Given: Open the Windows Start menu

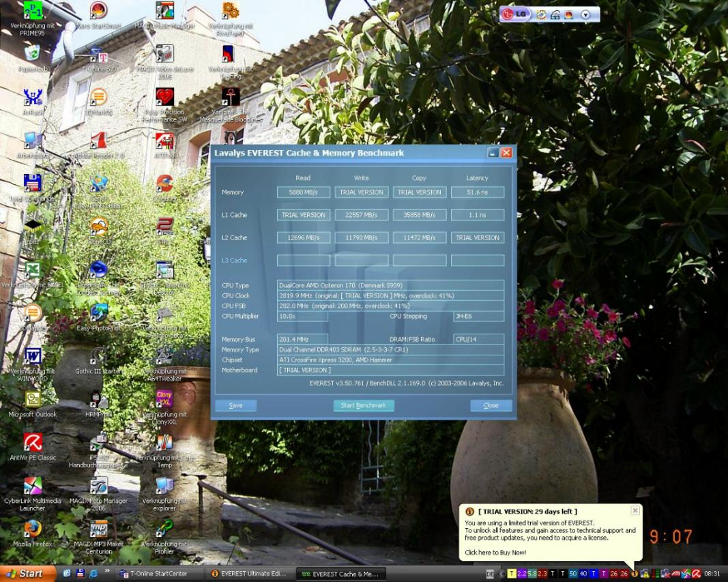Looking at the screenshot, I should click(28, 574).
